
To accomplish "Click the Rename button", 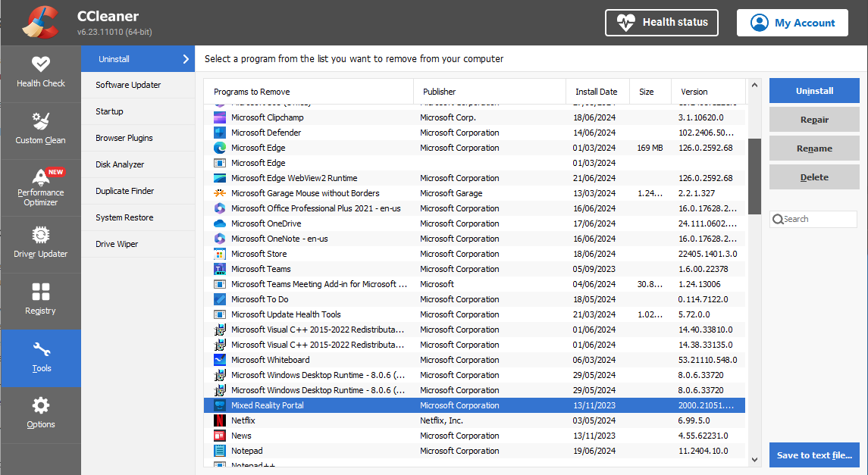I will click(814, 148).
